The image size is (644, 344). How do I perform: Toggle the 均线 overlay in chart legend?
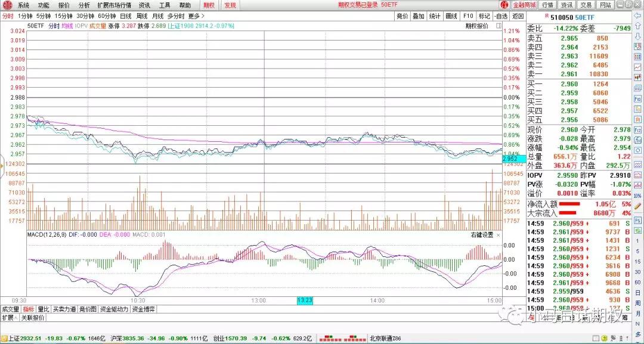(67, 26)
